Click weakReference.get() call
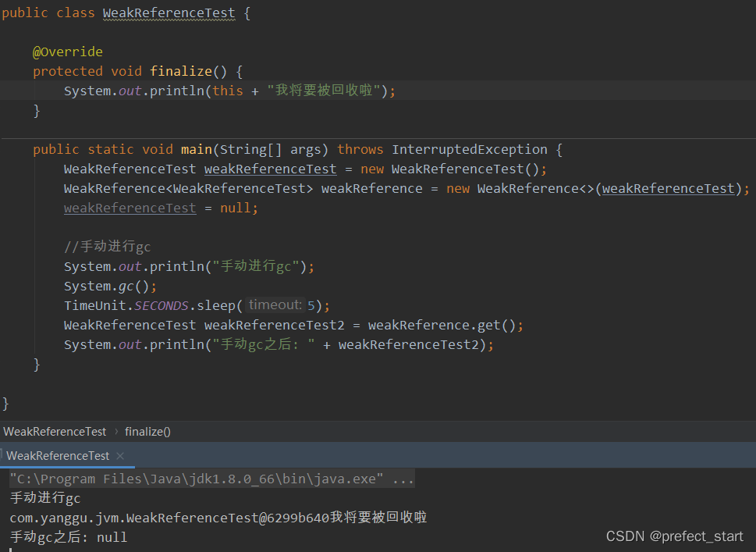This screenshot has height=552, width=756. pos(442,326)
